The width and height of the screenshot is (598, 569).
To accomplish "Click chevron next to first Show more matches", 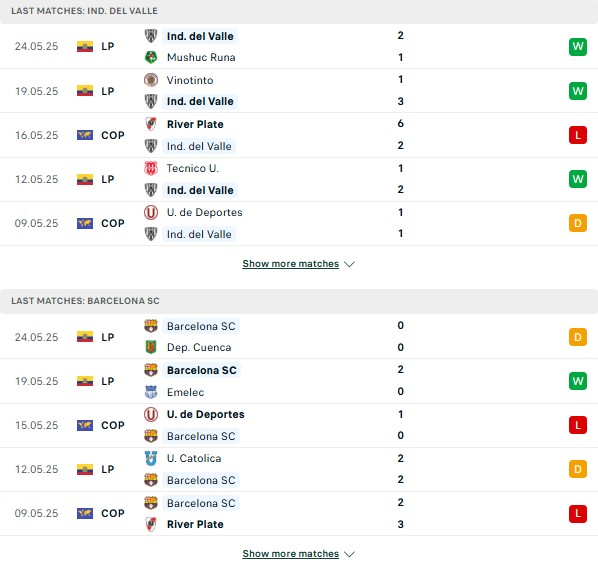I will pyautogui.click(x=349, y=264).
